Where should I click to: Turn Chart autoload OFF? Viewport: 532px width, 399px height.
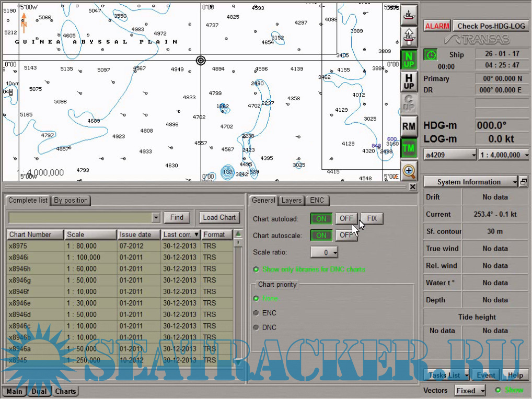[x=346, y=218]
